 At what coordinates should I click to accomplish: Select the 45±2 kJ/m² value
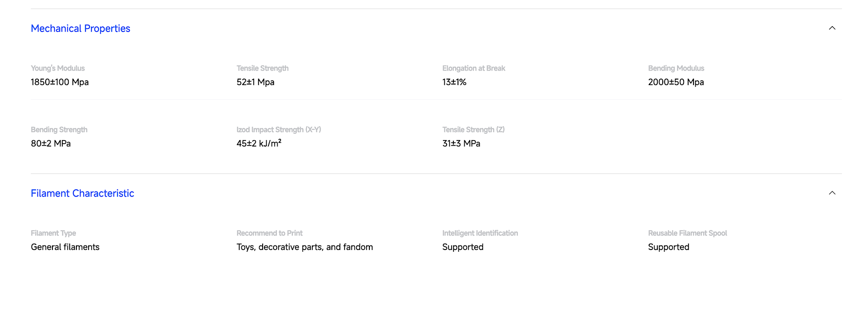[259, 143]
